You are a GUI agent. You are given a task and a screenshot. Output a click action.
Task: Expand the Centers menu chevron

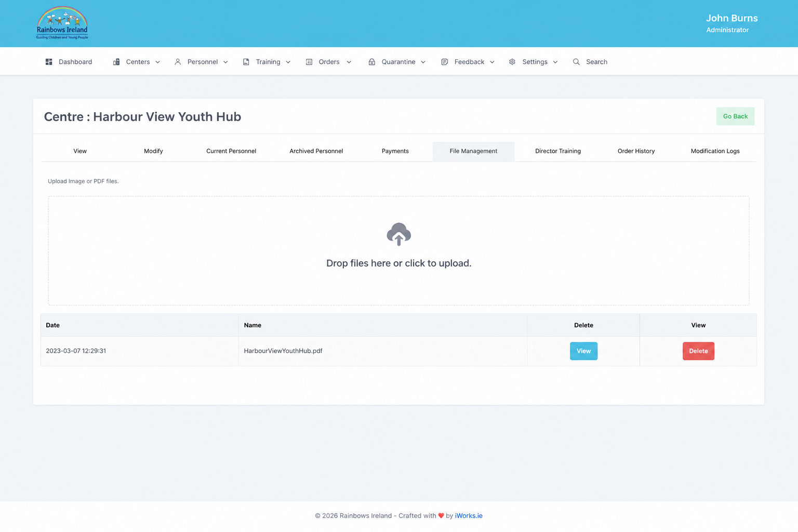pyautogui.click(x=157, y=62)
